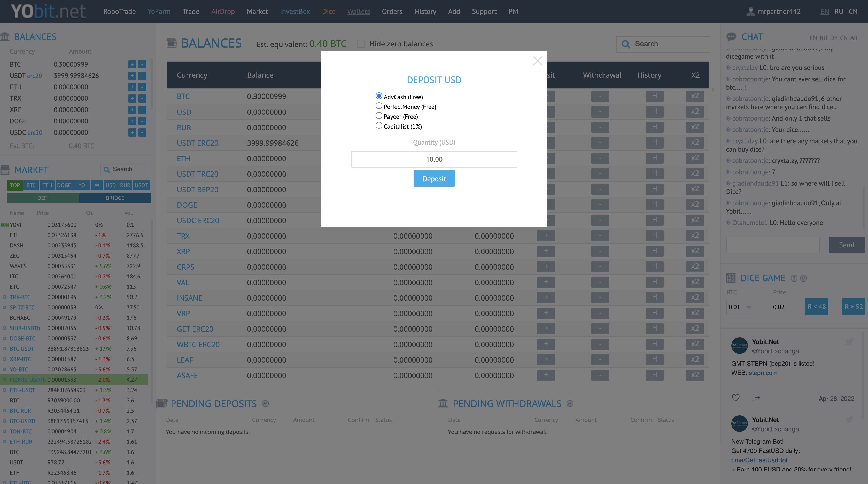868x484 pixels.
Task: Click USDT ERC20 currency link in table
Action: point(197,143)
